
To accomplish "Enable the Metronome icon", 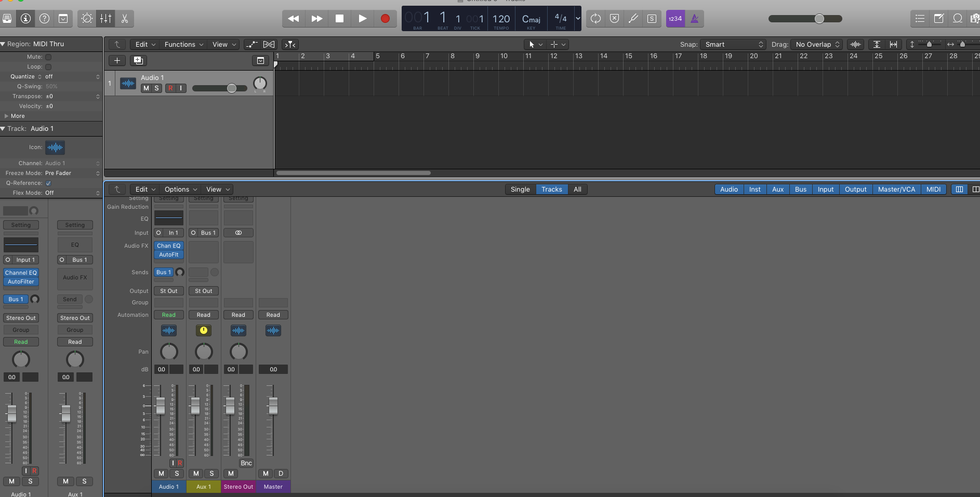I will click(x=695, y=18).
